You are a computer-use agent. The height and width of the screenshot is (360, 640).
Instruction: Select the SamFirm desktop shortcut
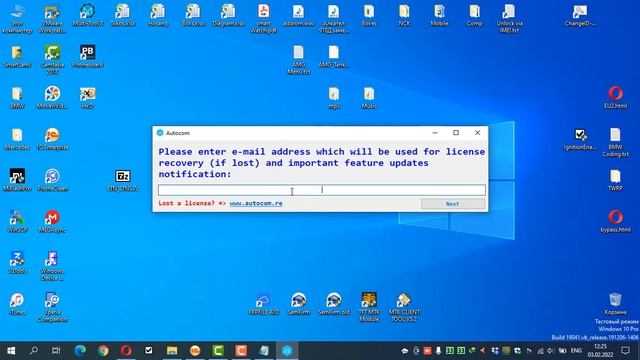click(299, 303)
